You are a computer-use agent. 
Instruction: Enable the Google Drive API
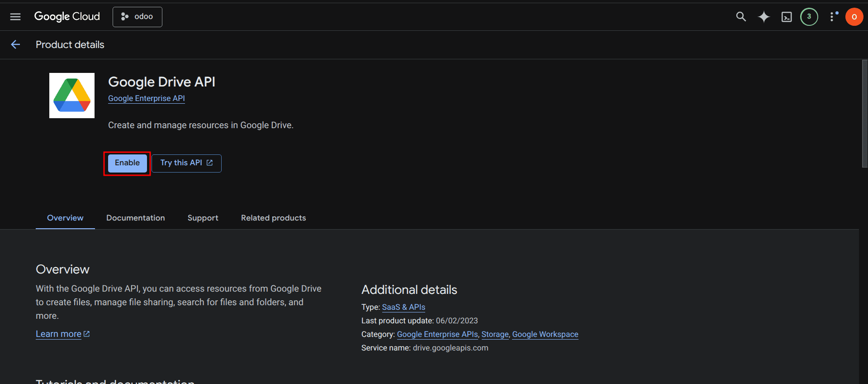point(127,163)
